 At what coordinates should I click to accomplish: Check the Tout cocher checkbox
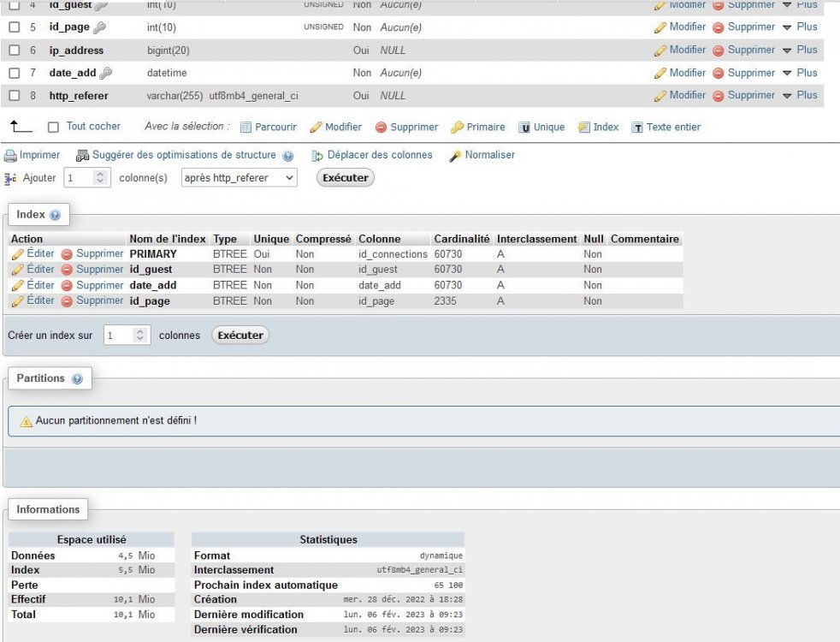[53, 128]
